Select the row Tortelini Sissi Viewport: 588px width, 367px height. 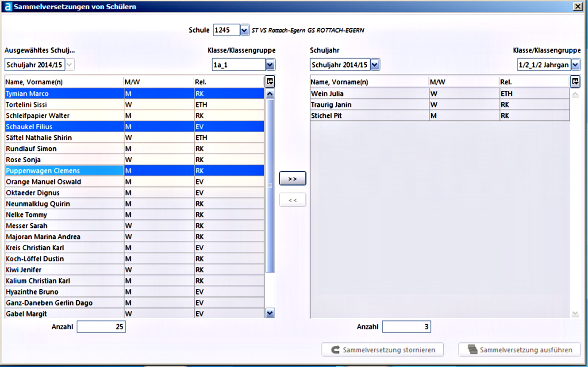click(x=135, y=105)
